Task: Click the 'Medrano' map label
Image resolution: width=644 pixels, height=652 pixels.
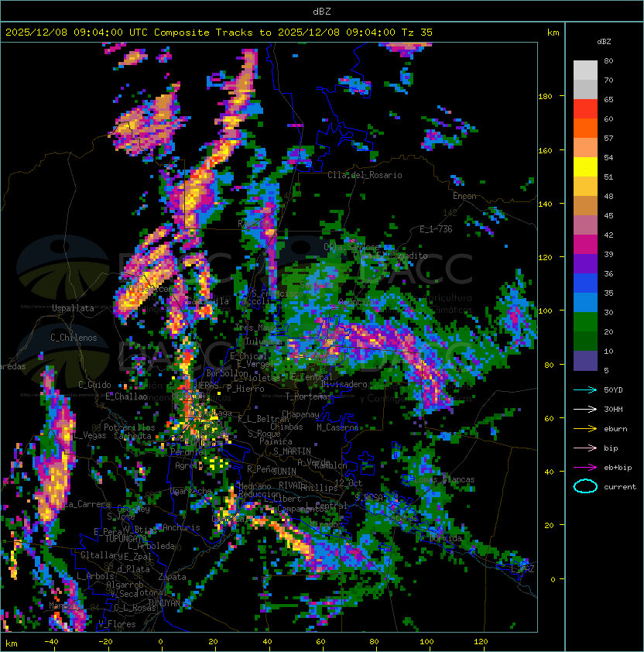Action: 255,486
